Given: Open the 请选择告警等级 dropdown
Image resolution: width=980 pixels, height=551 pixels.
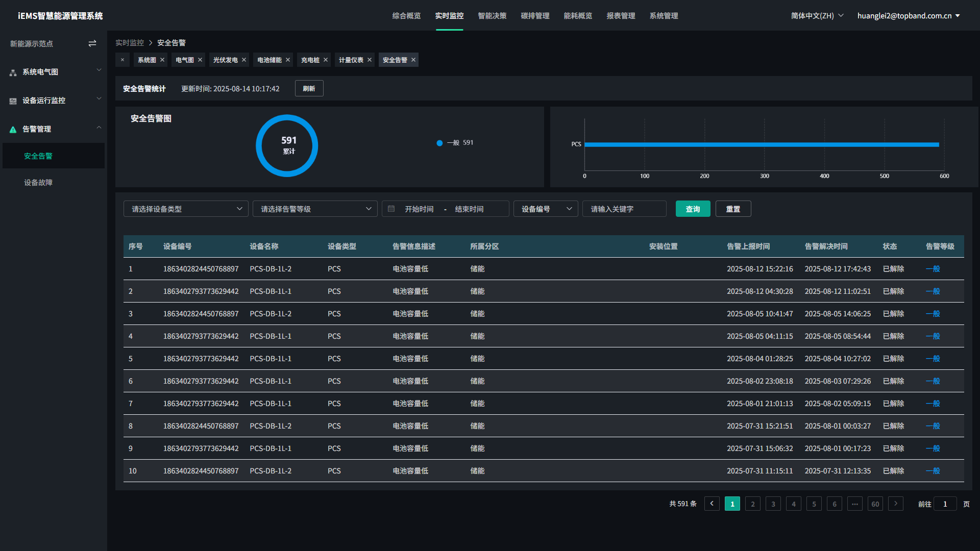Looking at the screenshot, I should coord(315,209).
